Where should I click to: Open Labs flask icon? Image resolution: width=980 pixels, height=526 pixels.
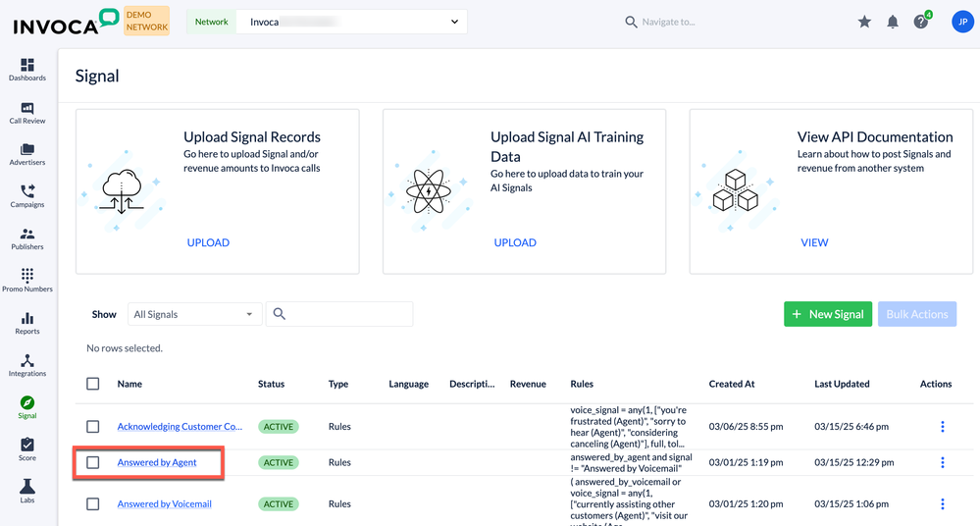27,491
